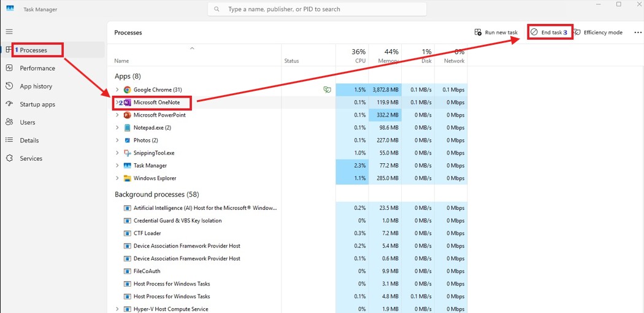Click SnippingTool's 1.0% CPU value
This screenshot has width=644, height=313.
(352, 153)
